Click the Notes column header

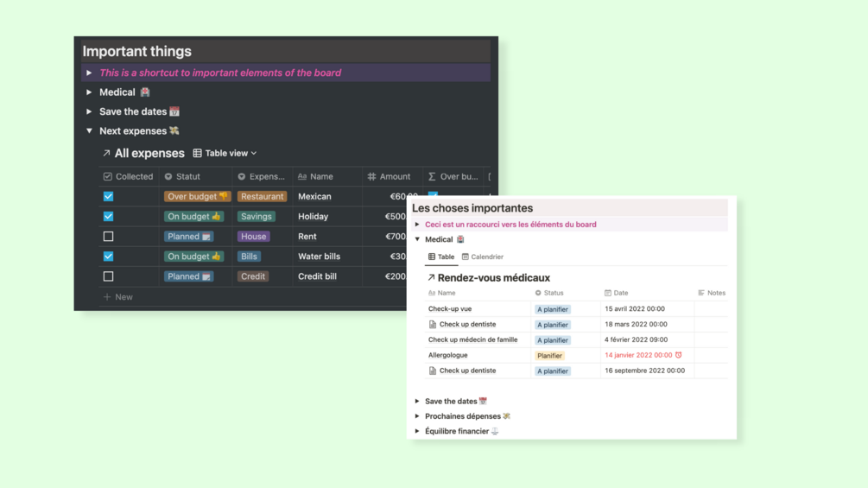712,294
